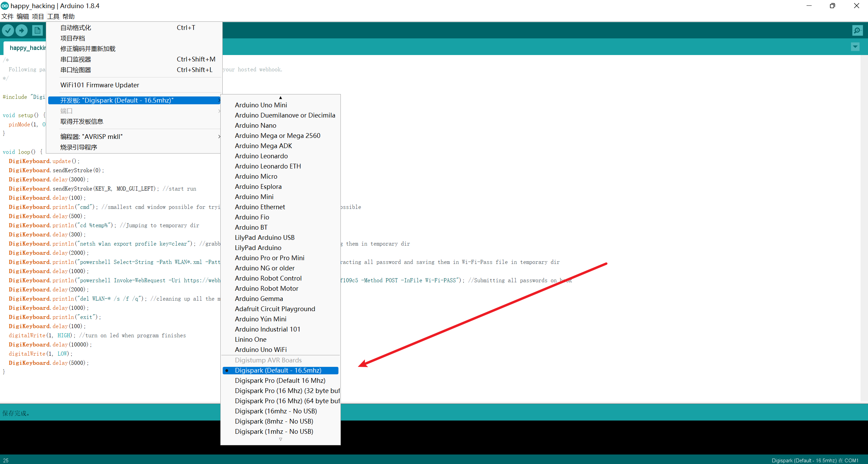Image resolution: width=868 pixels, height=464 pixels.
Task: Click the Verify checkmark icon
Action: point(8,31)
